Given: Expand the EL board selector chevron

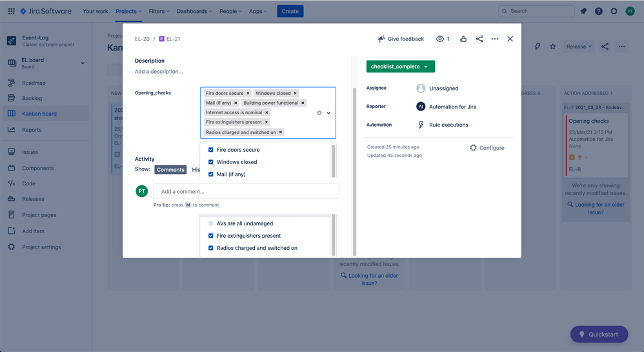Looking at the screenshot, I should click(x=83, y=63).
